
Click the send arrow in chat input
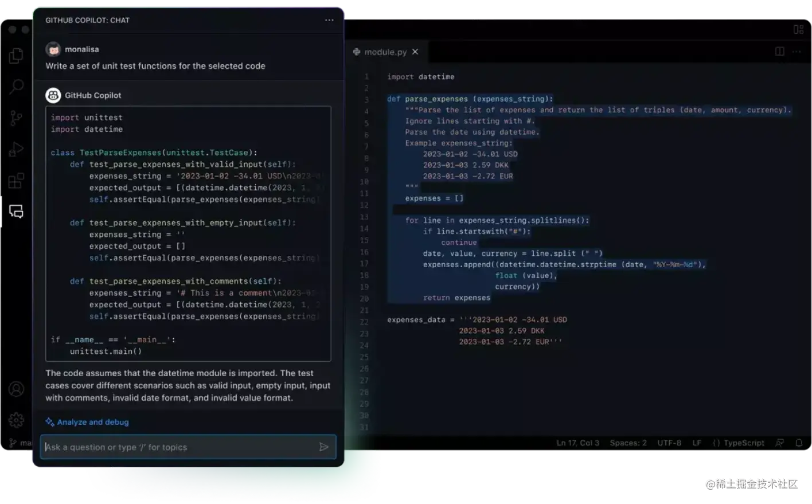(x=324, y=447)
